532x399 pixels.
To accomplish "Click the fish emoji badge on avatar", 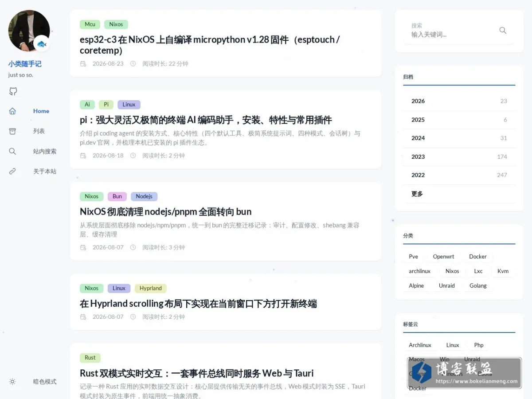I will [42, 43].
